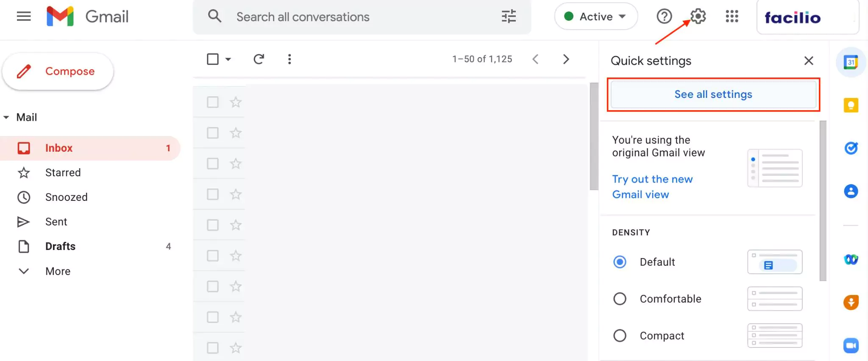This screenshot has width=868, height=361.
Task: Open the blue-green add-on above the orange one
Action: pos(851,259)
